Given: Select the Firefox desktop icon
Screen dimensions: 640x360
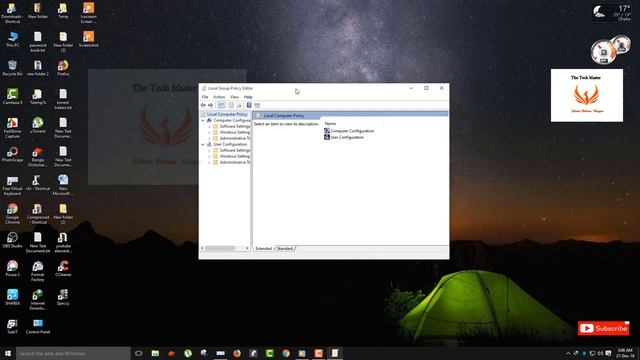Looking at the screenshot, I should [x=63, y=69].
